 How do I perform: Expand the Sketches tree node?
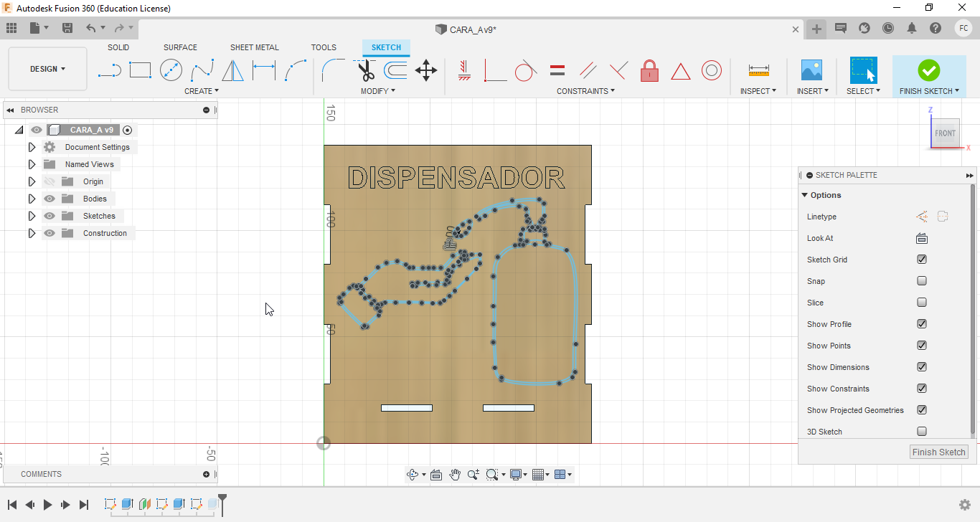coord(32,216)
